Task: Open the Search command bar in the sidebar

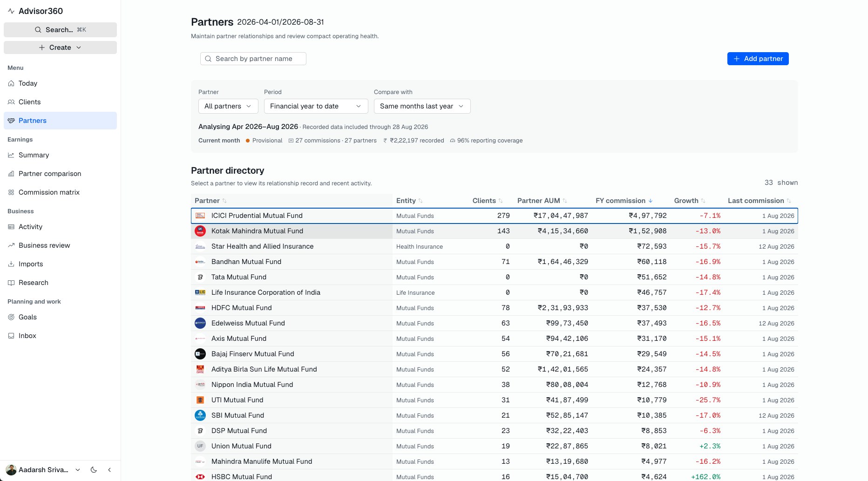Action: pyautogui.click(x=60, y=30)
